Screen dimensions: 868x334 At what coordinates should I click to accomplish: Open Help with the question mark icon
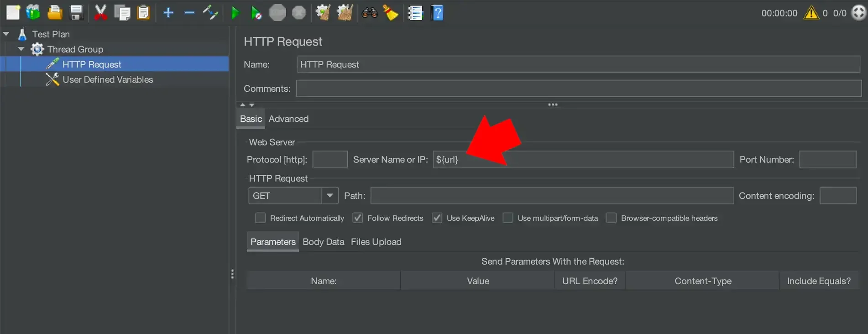[437, 13]
